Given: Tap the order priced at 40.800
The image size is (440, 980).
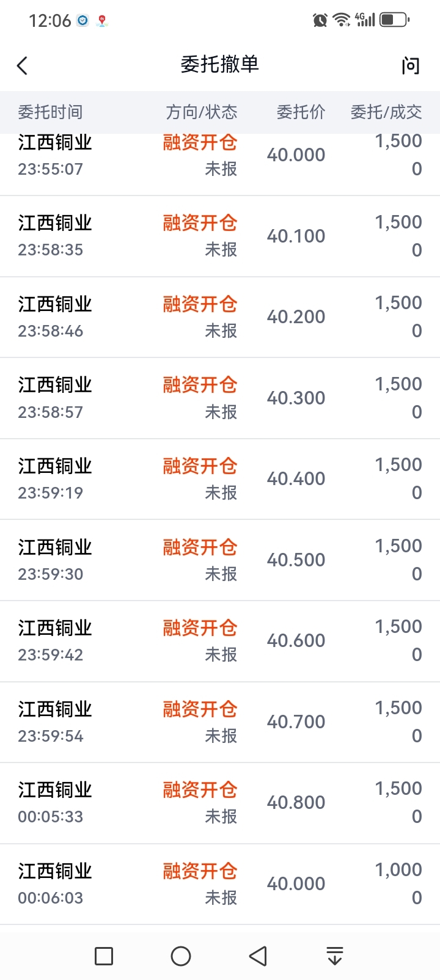Looking at the screenshot, I should (220, 803).
